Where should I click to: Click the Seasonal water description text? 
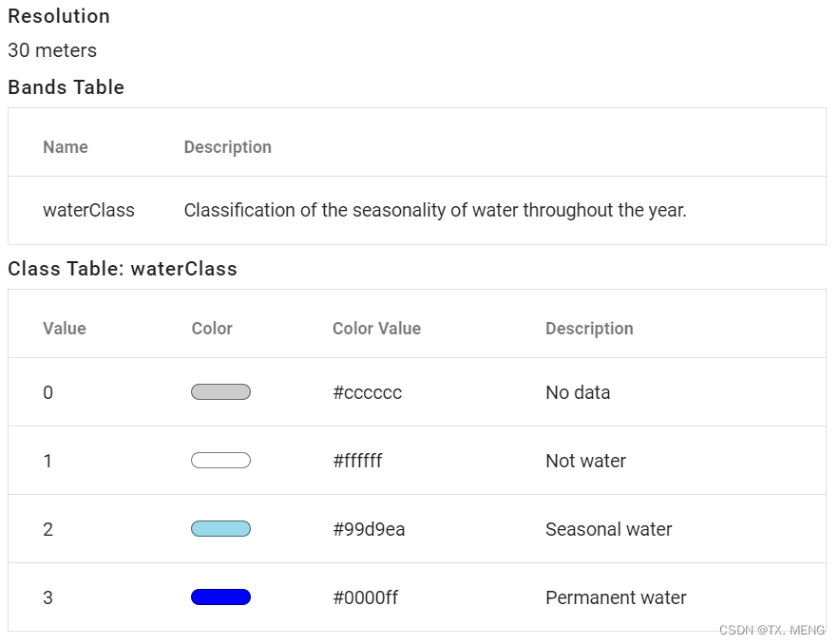608,529
